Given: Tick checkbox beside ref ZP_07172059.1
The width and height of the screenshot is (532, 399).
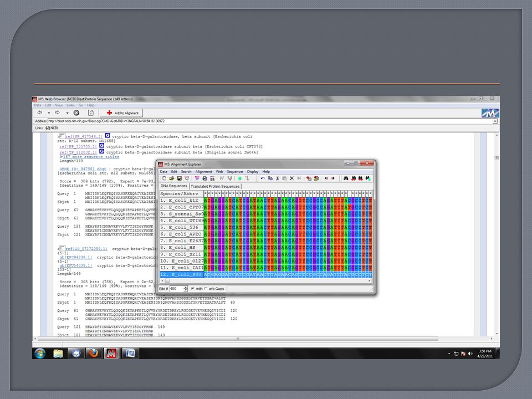Looking at the screenshot, I should point(63,248).
